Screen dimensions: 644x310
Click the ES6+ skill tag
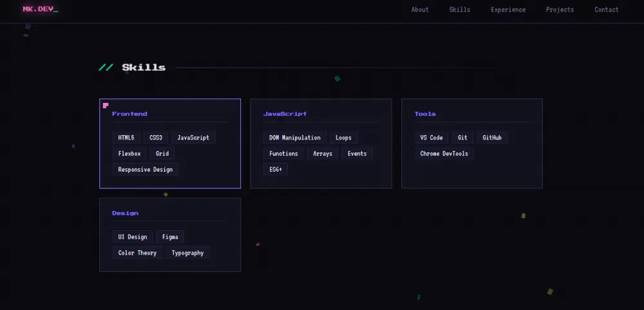pyautogui.click(x=276, y=169)
